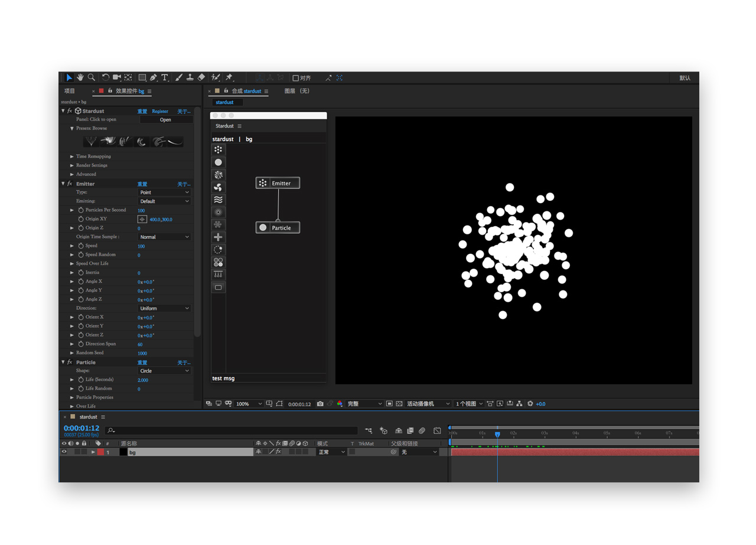Open the Emitting dropdown showing Default
This screenshot has height=545, width=756.
164,201
